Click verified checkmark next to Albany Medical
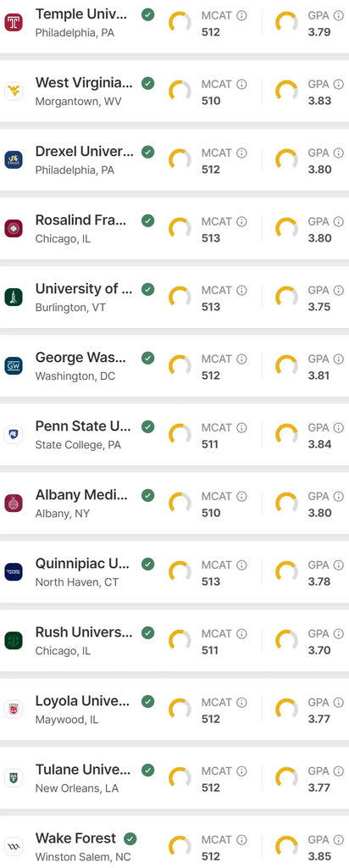The image size is (349, 868). [147, 495]
